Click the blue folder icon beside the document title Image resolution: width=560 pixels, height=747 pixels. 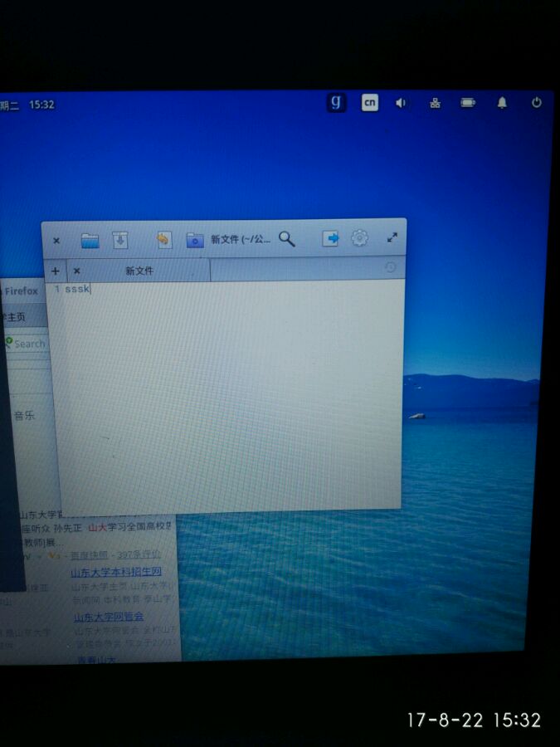[195, 240]
